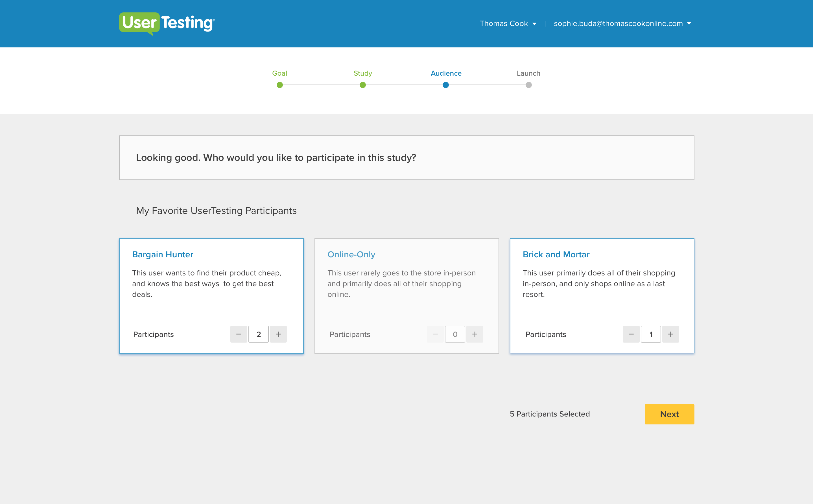The height and width of the screenshot is (504, 813).
Task: Decrease Brick and Mortar participants with minus
Action: coord(631,334)
